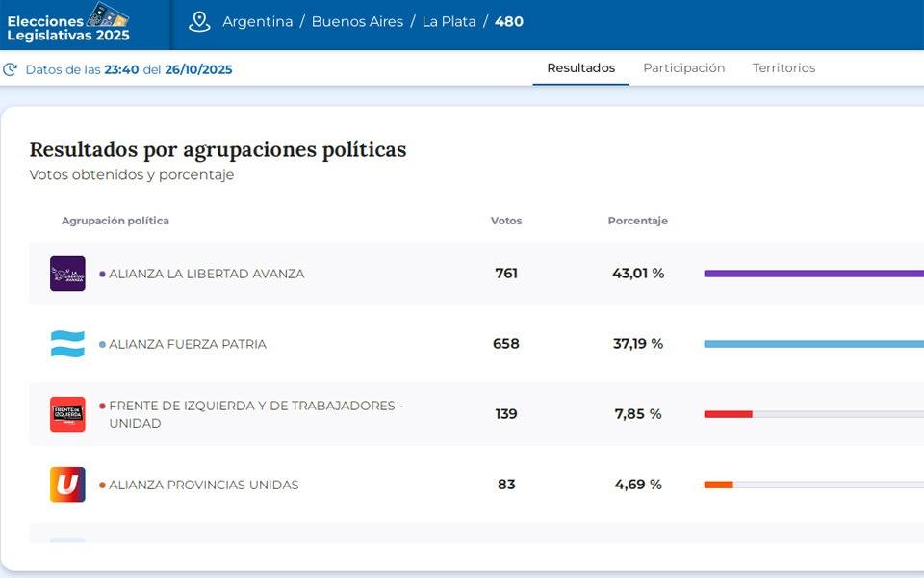Image resolution: width=924 pixels, height=578 pixels.
Task: Click the red Frente de Izquierda bar
Action: 728,414
